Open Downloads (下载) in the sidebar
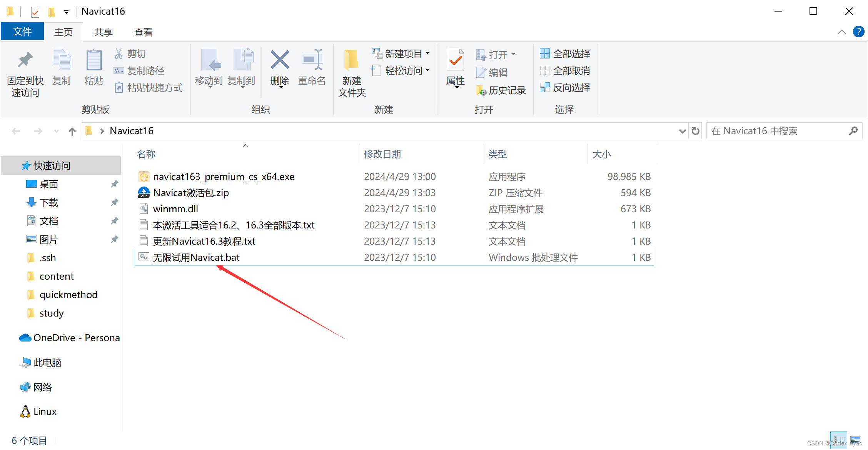The width and height of the screenshot is (868, 450). (61, 203)
